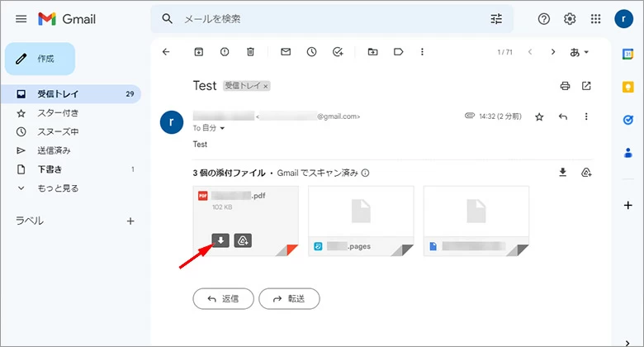Snooze the email with clock icon
This screenshot has width=644, height=347.
coord(311,52)
